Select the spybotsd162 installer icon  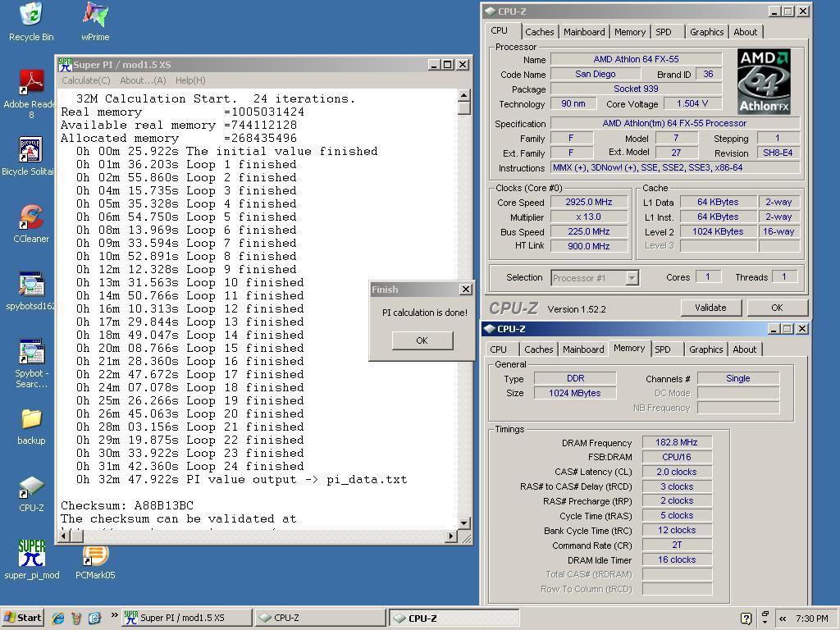[31, 290]
